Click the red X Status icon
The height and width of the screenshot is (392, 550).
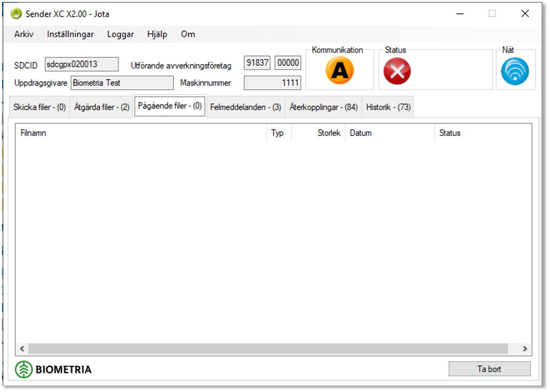(x=397, y=72)
